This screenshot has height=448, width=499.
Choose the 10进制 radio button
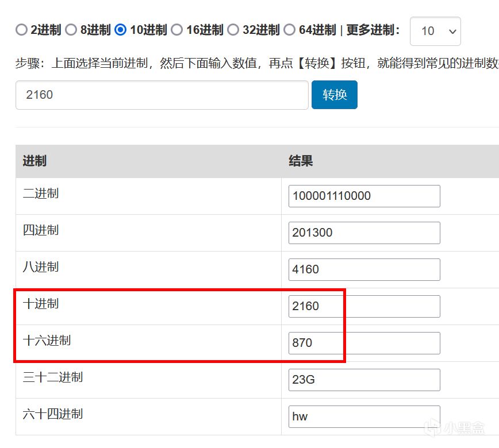coord(121,30)
